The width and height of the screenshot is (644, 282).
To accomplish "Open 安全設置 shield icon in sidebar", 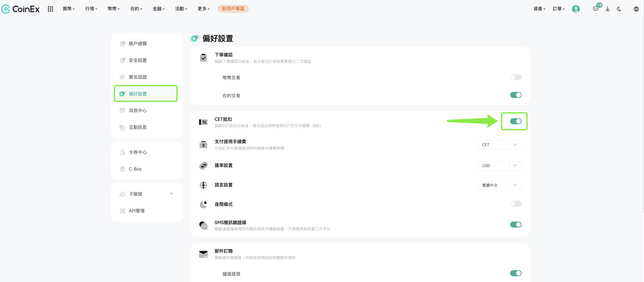I will coord(123,60).
